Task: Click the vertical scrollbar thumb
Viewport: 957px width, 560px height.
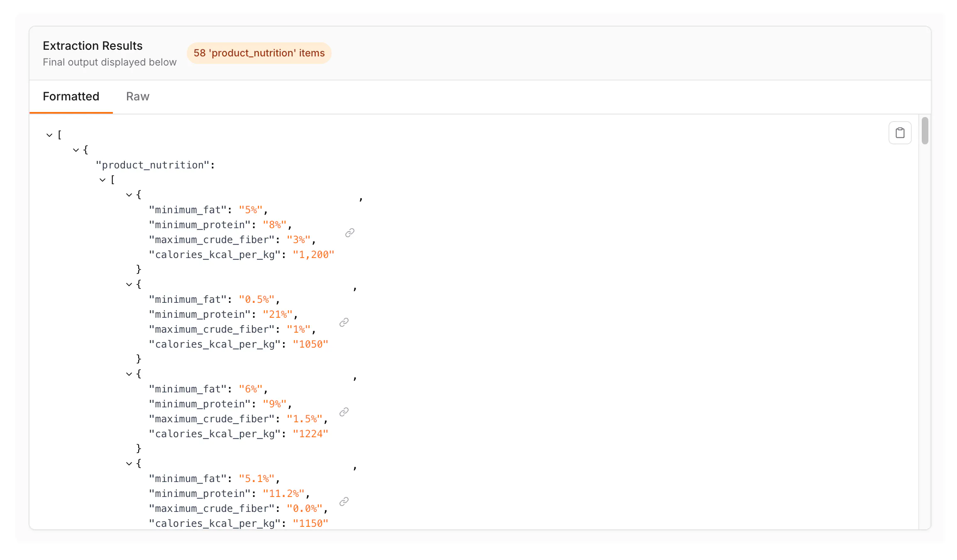Action: tap(925, 131)
